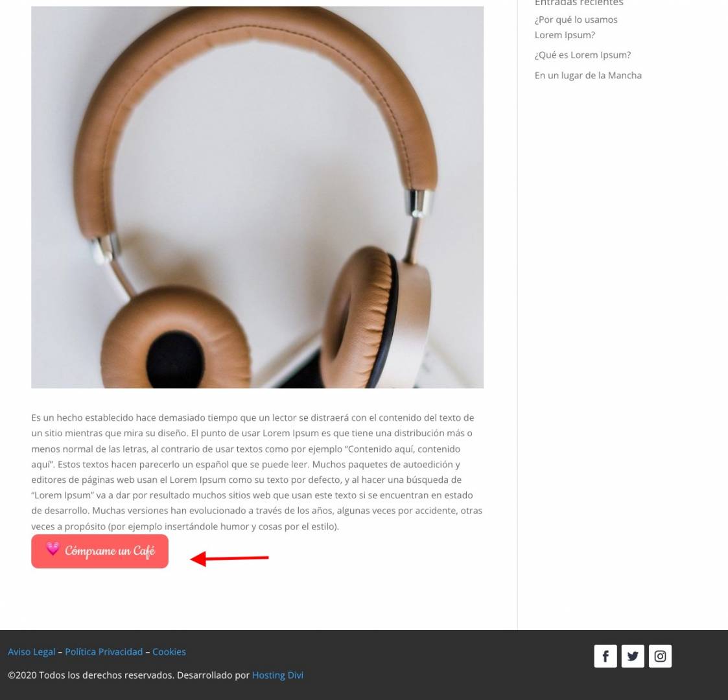Click the Entradas recientes sidebar heading
Viewport: 728px width, 700px height.
(579, 3)
